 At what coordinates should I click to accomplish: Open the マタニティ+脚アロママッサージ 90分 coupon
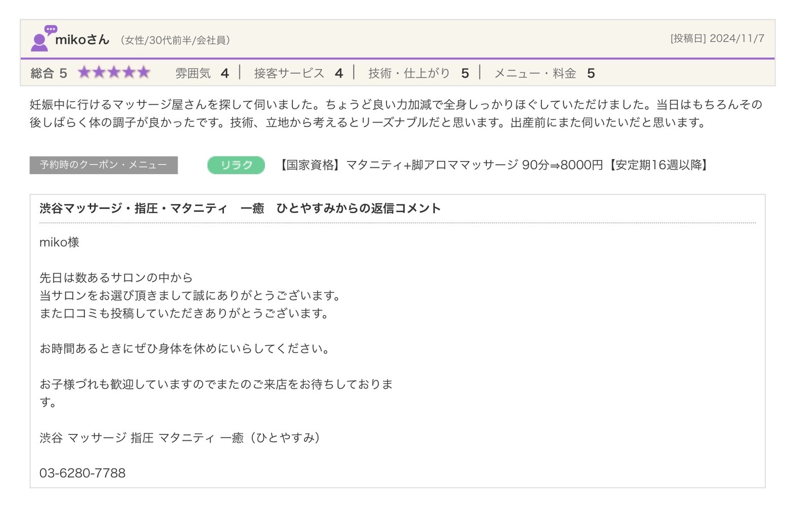[x=494, y=165]
